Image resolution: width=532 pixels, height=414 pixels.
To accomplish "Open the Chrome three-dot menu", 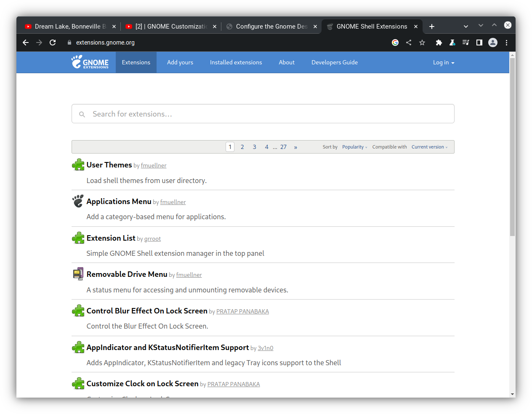I will (506, 42).
